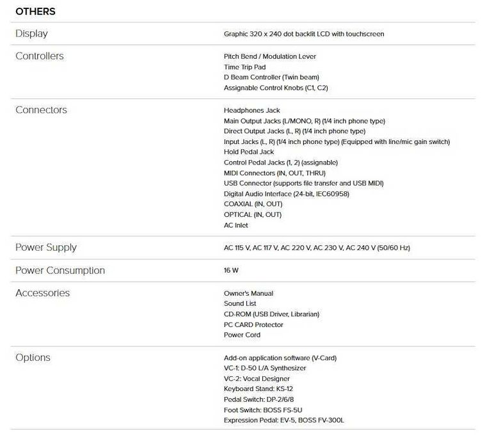
Task: Click the Expression Pedal: EV-5 line
Action: [283, 420]
